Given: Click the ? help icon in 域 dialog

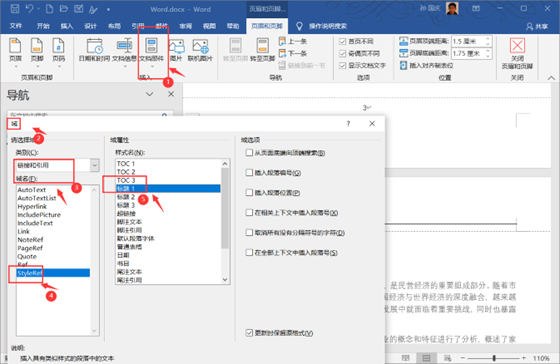Looking at the screenshot, I should click(x=348, y=123).
